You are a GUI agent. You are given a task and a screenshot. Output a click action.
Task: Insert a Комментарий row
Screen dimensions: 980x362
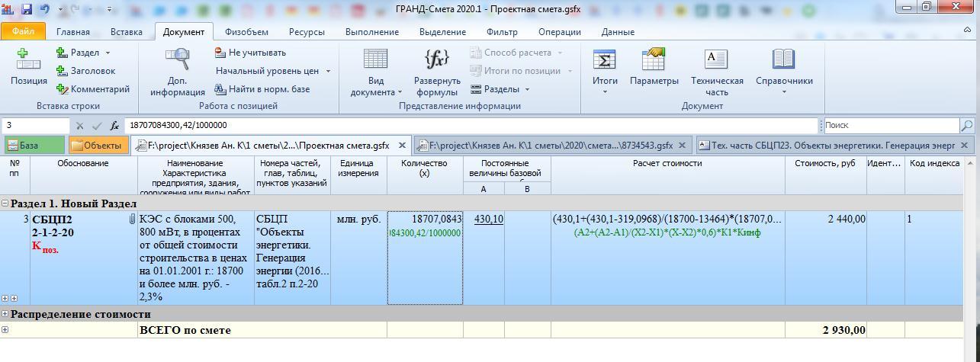pyautogui.click(x=93, y=89)
